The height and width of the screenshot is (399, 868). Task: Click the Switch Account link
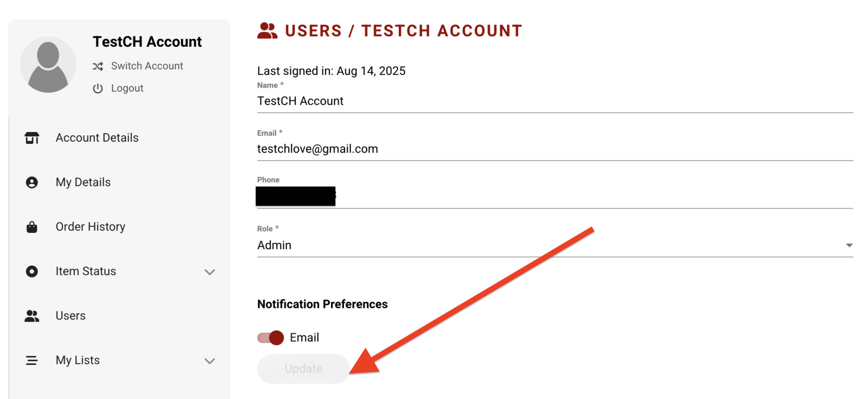click(147, 66)
